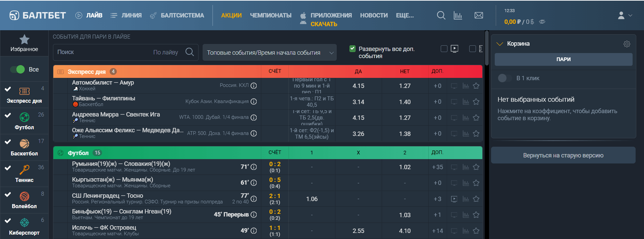Show info for Автомобилист — Амур match
Screen dimensions: 644x239
click(254, 86)
